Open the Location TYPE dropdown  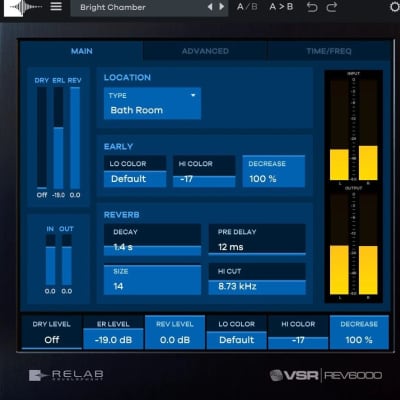[152, 103]
